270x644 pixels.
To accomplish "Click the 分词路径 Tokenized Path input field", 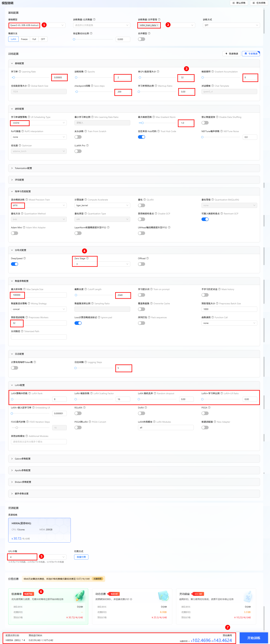I will pos(39,337).
